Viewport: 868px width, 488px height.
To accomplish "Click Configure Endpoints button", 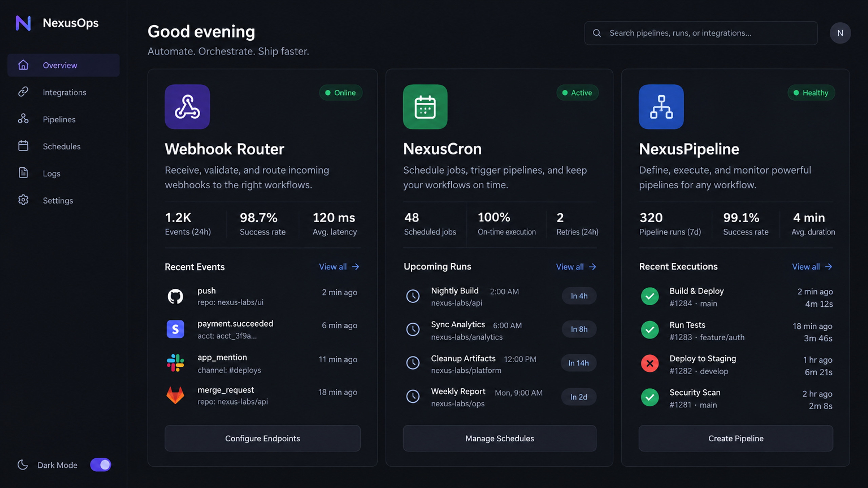I will coord(262,438).
